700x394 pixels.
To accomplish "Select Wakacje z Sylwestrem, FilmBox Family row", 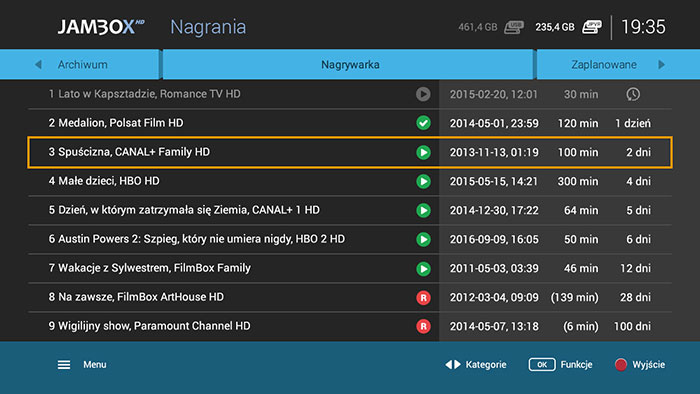I will [x=350, y=268].
